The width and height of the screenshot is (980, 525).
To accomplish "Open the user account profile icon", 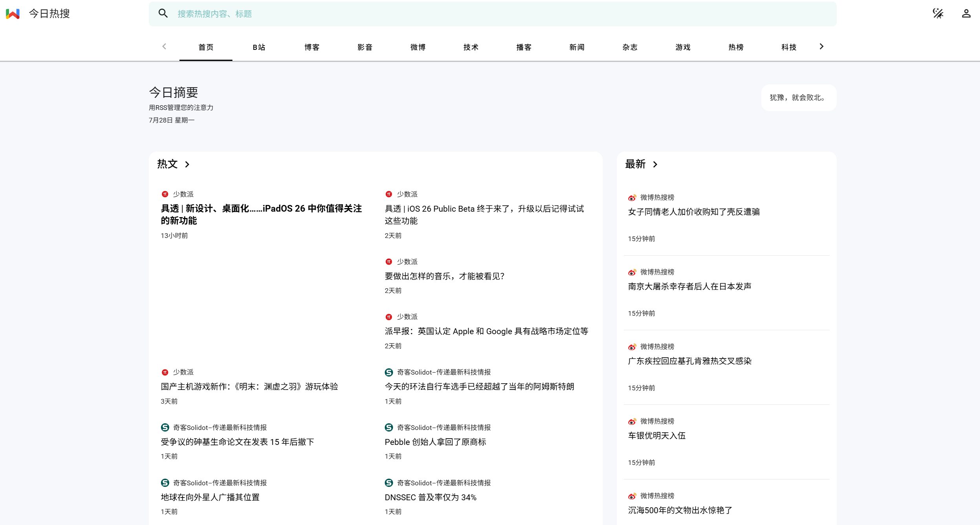I will 966,14.
